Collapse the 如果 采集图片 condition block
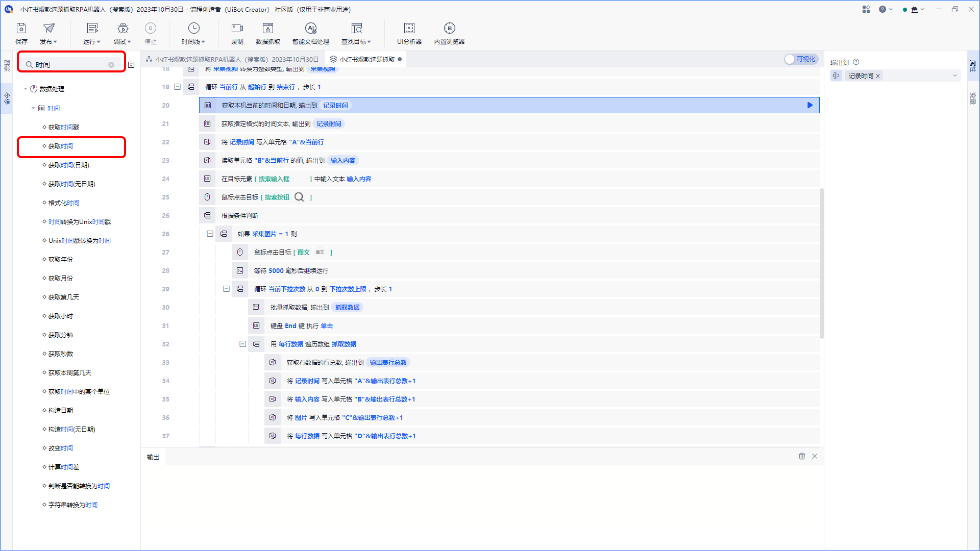 [210, 234]
